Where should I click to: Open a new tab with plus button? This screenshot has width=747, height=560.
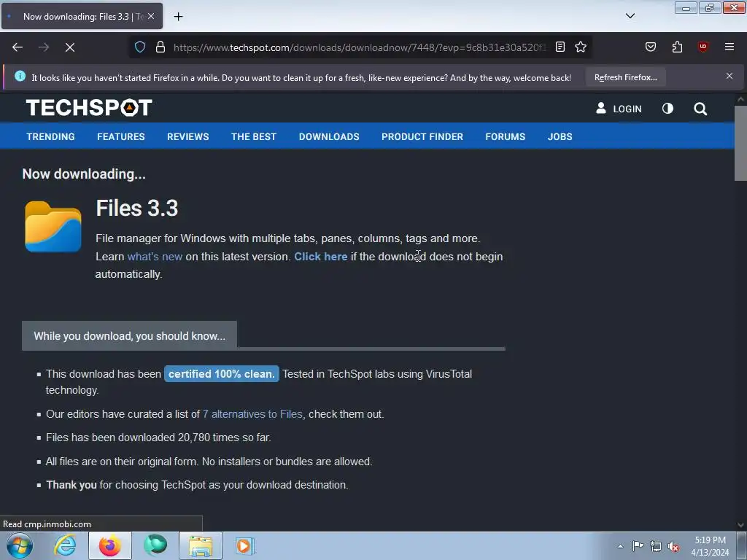tap(178, 17)
